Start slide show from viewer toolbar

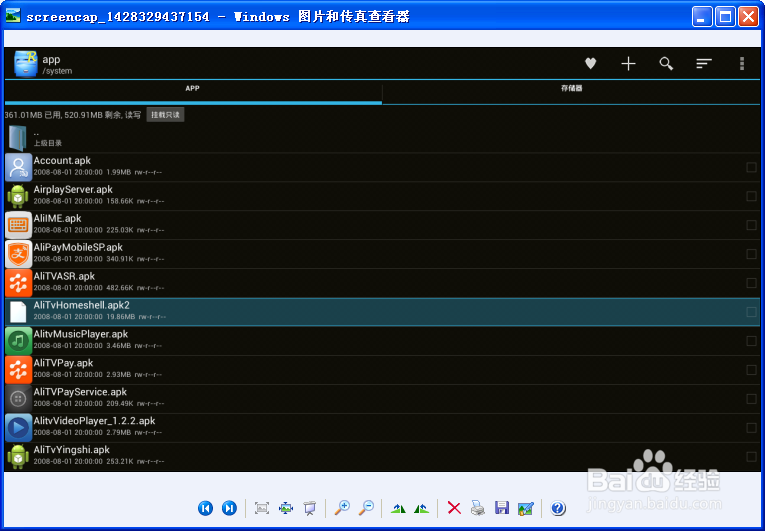[310, 508]
